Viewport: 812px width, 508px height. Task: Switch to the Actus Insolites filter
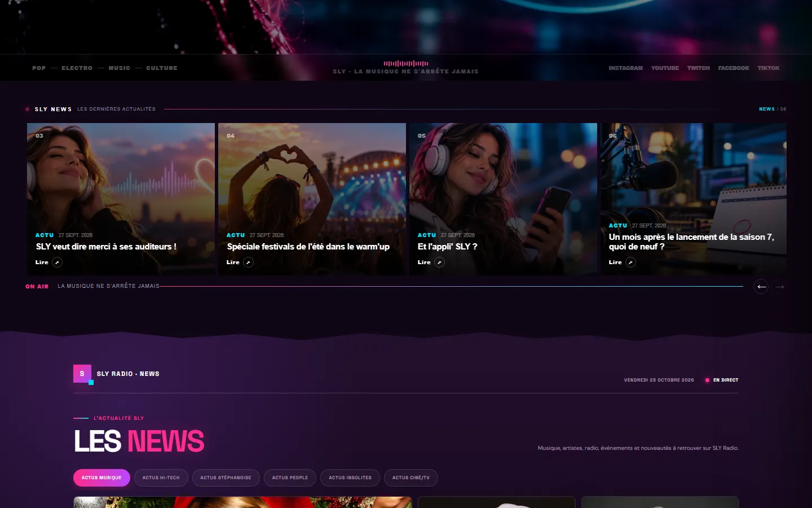350,478
